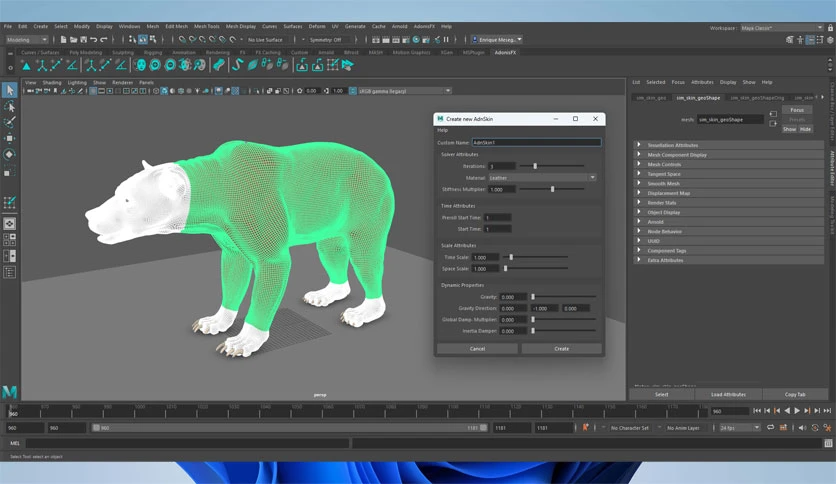The image size is (836, 484).
Task: Expand the Extra Attributes section
Action: pyautogui.click(x=728, y=260)
